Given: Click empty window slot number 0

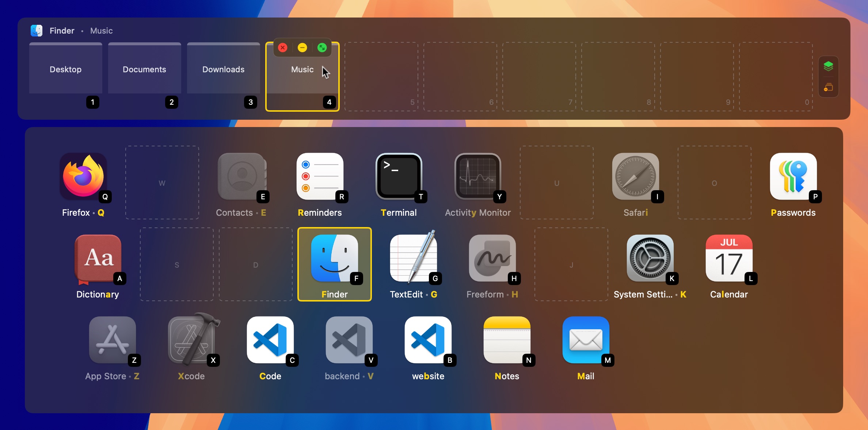Looking at the screenshot, I should 776,77.
